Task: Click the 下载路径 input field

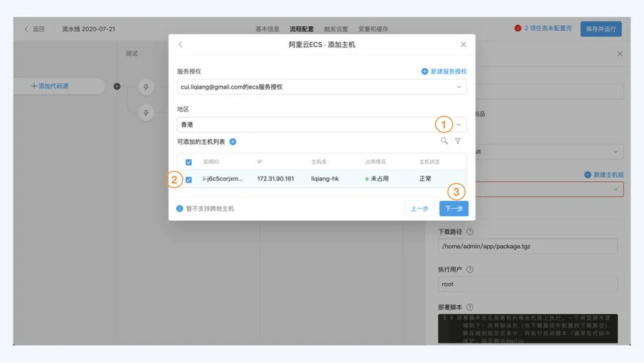Action: click(x=528, y=247)
